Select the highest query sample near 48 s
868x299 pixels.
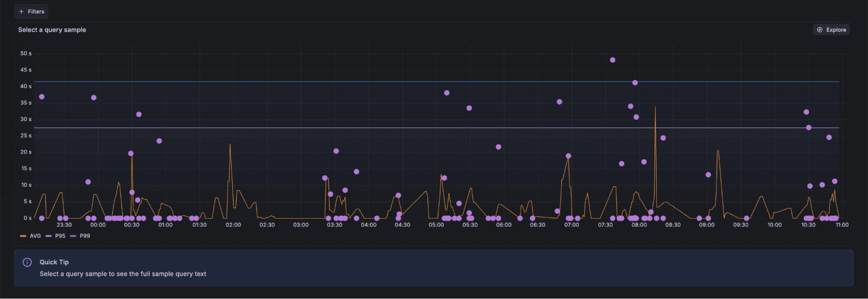click(x=612, y=60)
